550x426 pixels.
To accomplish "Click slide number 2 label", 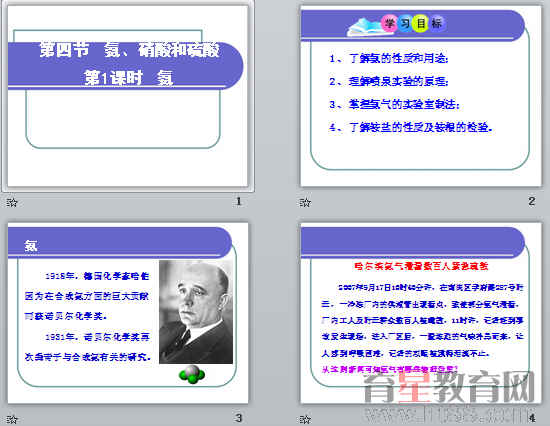I will click(x=532, y=201).
